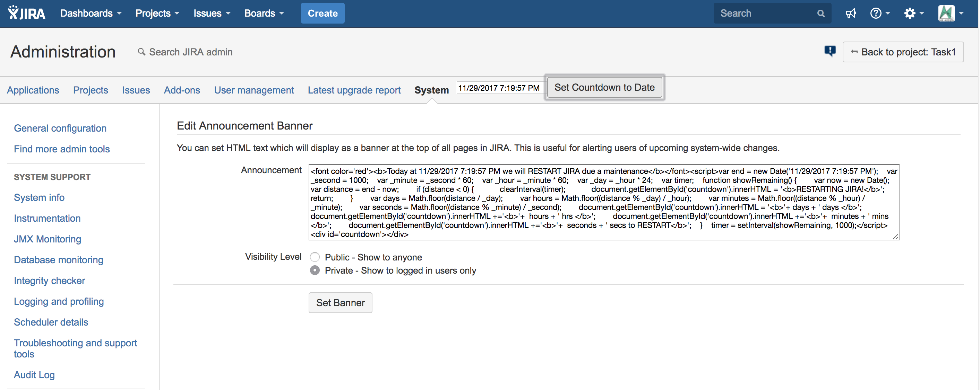Click the Set Banner button
The image size is (980, 390).
(340, 303)
